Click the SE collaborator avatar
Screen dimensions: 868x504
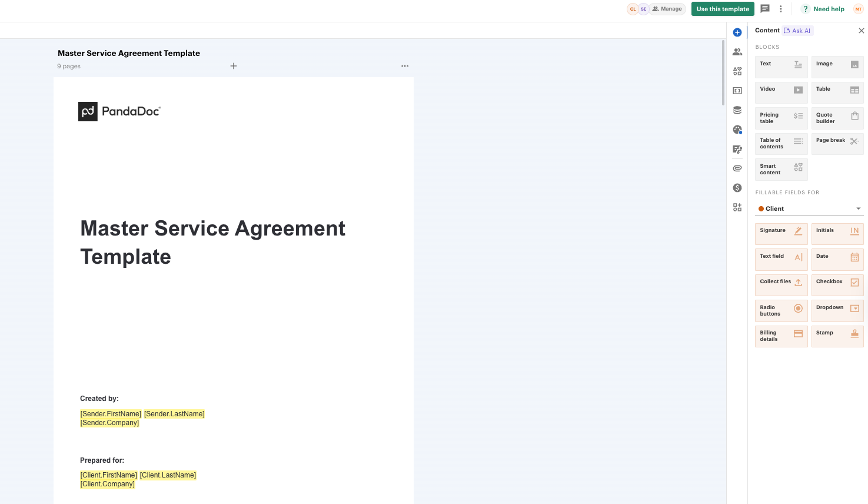click(643, 9)
